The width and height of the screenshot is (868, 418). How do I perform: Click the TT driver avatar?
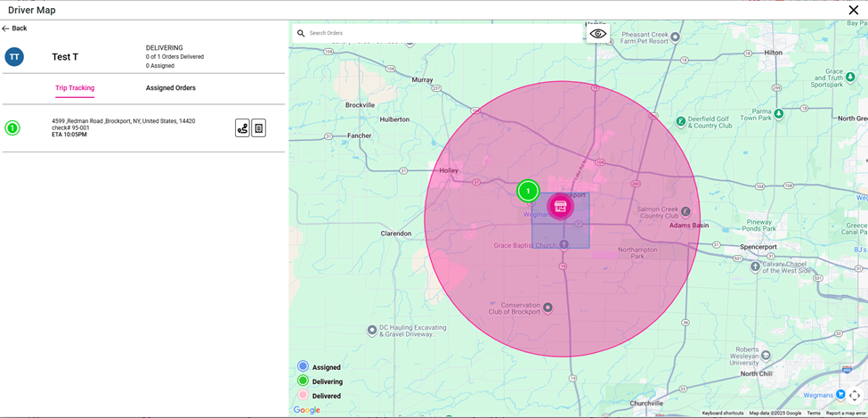coord(14,57)
